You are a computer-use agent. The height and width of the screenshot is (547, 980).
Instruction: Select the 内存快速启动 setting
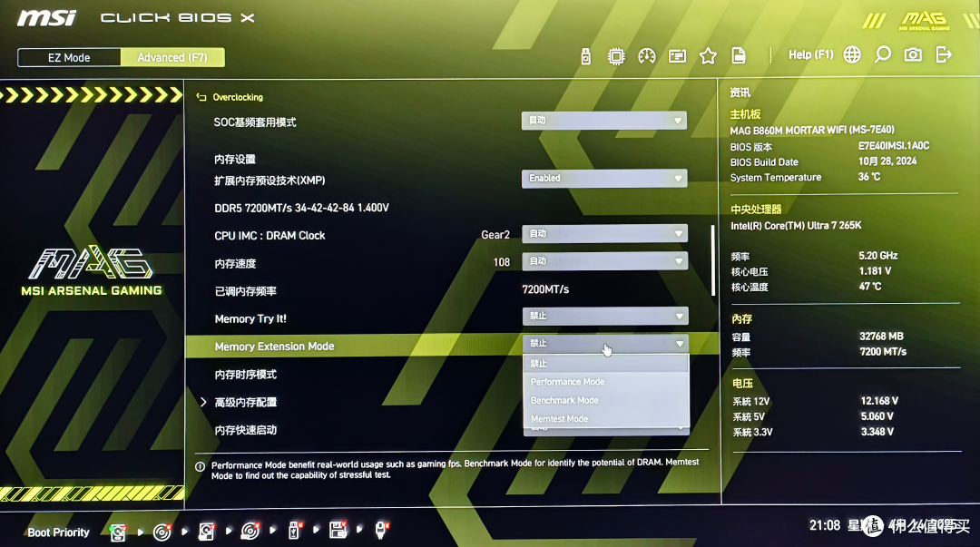pos(246,430)
